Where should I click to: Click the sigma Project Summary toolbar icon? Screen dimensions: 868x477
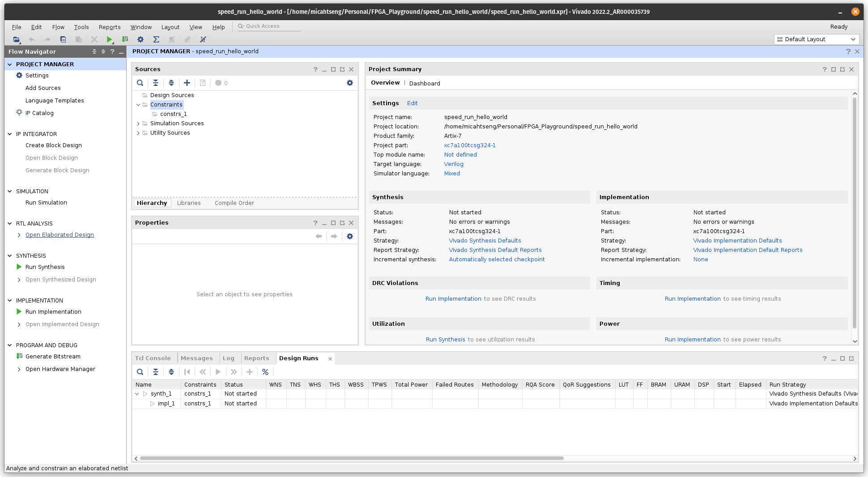tap(156, 39)
